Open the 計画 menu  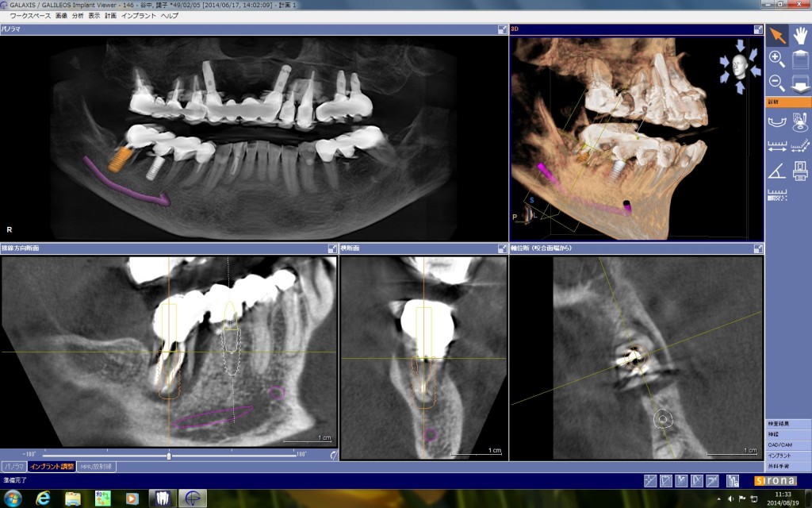pos(111,16)
